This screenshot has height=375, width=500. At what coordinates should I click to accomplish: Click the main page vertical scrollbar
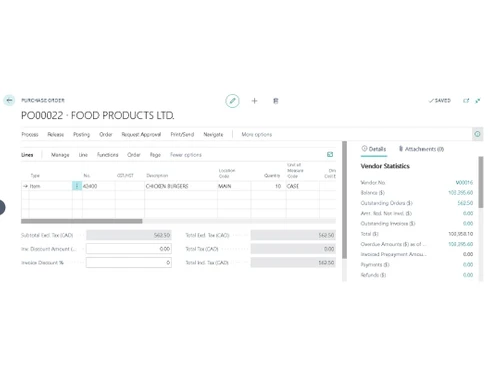(344, 200)
